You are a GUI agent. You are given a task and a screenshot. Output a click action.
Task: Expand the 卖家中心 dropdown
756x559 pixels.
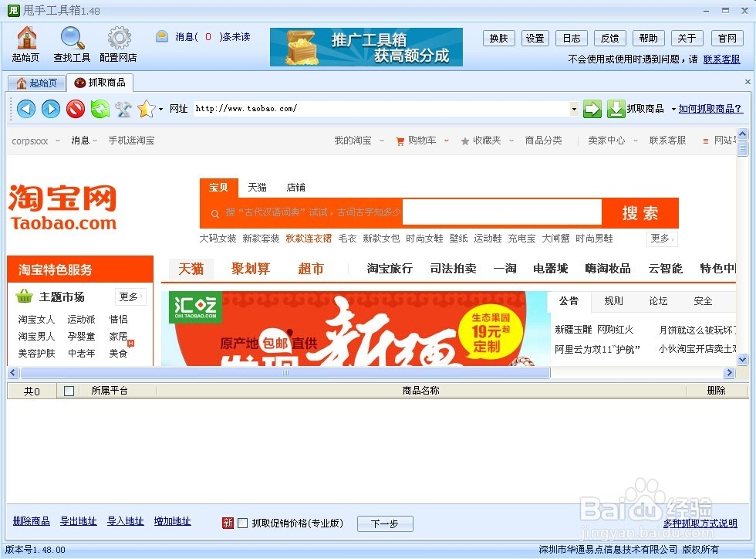click(x=636, y=141)
